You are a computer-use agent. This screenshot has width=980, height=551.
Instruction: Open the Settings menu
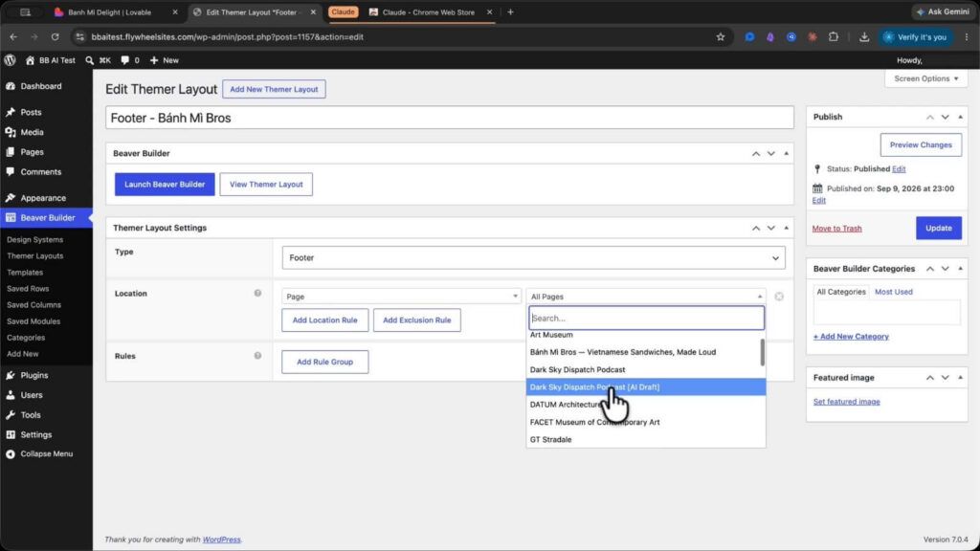[35, 435]
